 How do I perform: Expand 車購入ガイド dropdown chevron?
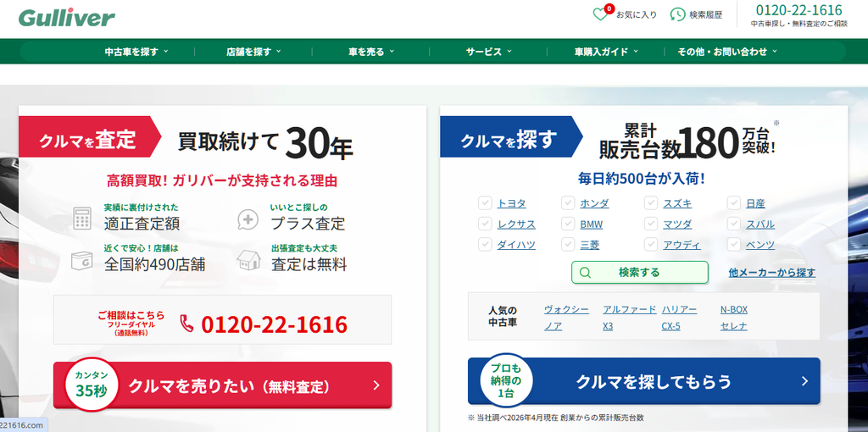636,52
